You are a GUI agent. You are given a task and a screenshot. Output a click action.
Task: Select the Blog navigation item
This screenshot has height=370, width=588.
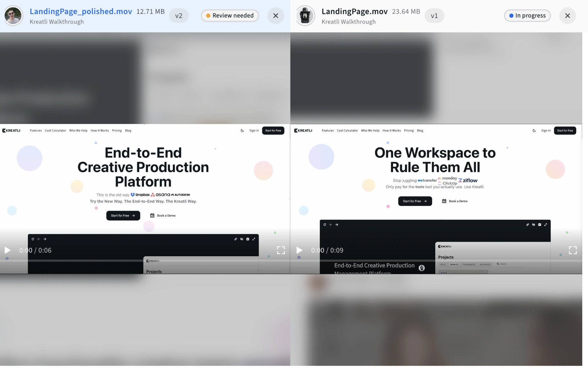coord(128,131)
